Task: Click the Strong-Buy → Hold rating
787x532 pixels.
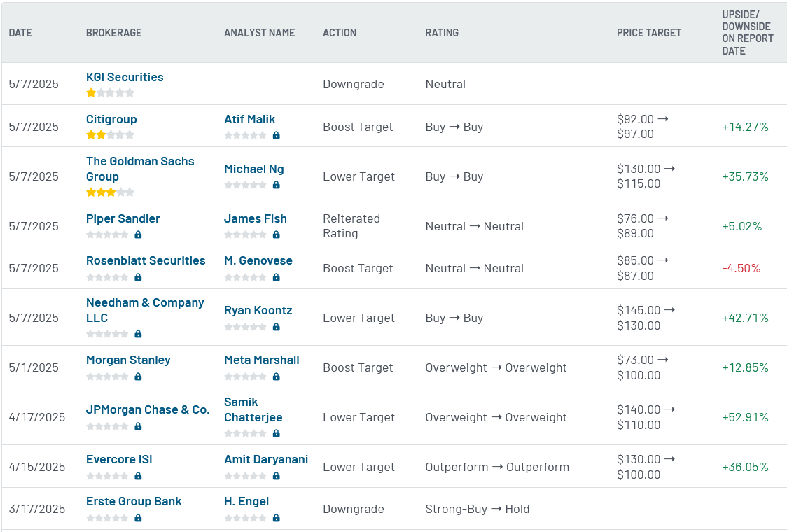Action: [x=478, y=509]
